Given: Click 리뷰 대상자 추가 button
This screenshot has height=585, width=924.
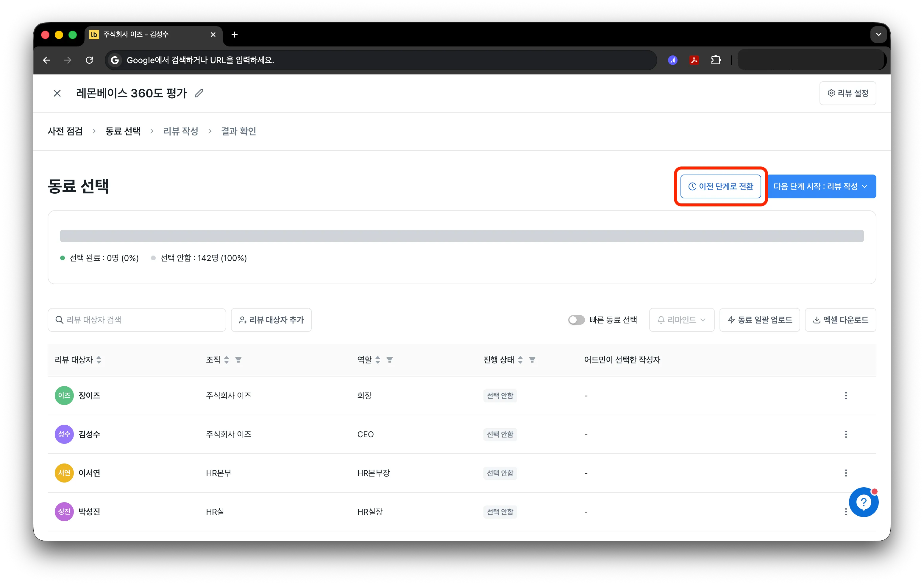Looking at the screenshot, I should (271, 320).
